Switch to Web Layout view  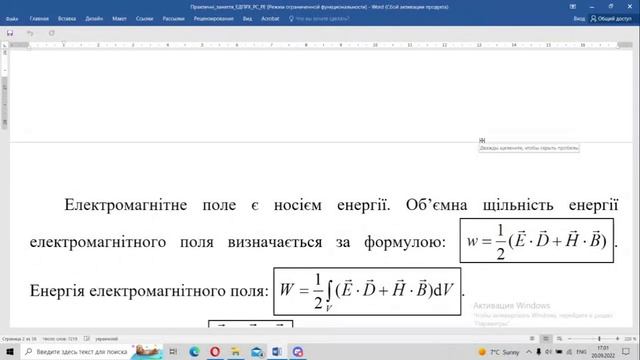pyautogui.click(x=559, y=339)
